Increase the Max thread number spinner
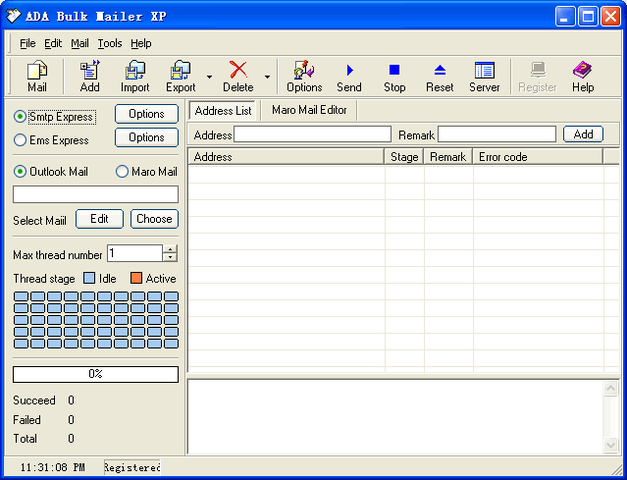The width and height of the screenshot is (627, 480). tap(170, 249)
